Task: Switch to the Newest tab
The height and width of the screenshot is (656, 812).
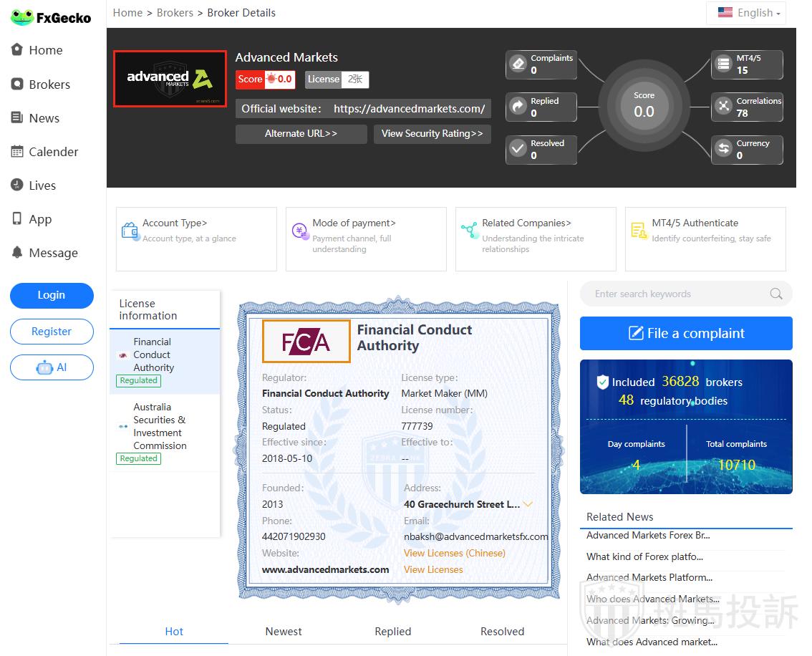Action: coord(284,632)
